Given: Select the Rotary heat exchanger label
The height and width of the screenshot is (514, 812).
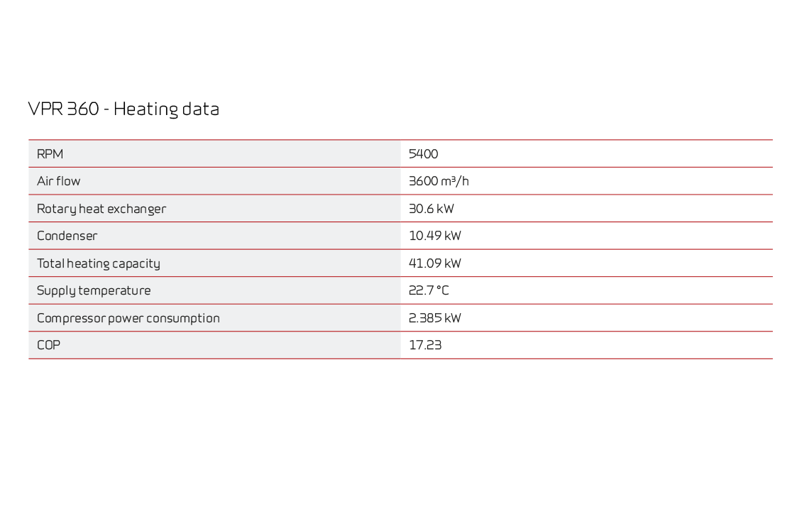Looking at the screenshot, I should point(101,209).
